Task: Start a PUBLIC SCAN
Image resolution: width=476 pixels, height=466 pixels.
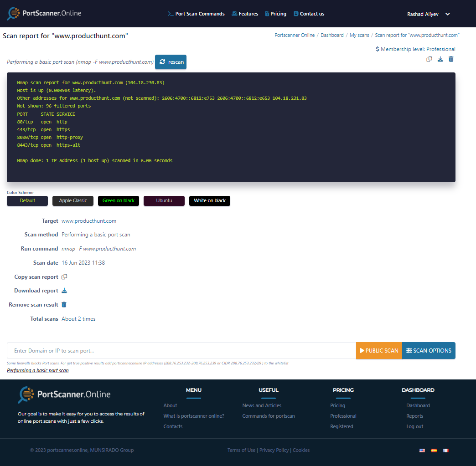Action: click(379, 351)
